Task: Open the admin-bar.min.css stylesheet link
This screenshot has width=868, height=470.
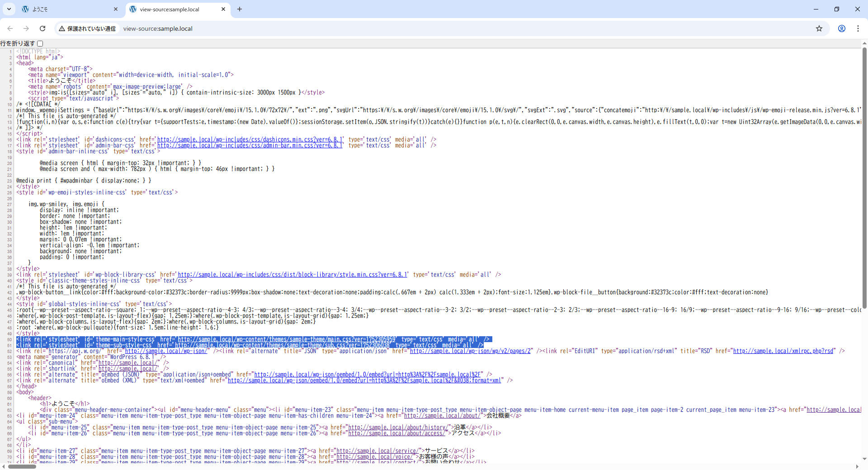Action: click(x=250, y=146)
